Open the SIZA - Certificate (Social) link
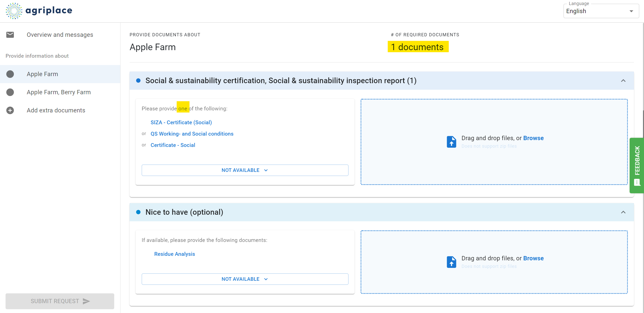This screenshot has width=644, height=313. coord(181,122)
